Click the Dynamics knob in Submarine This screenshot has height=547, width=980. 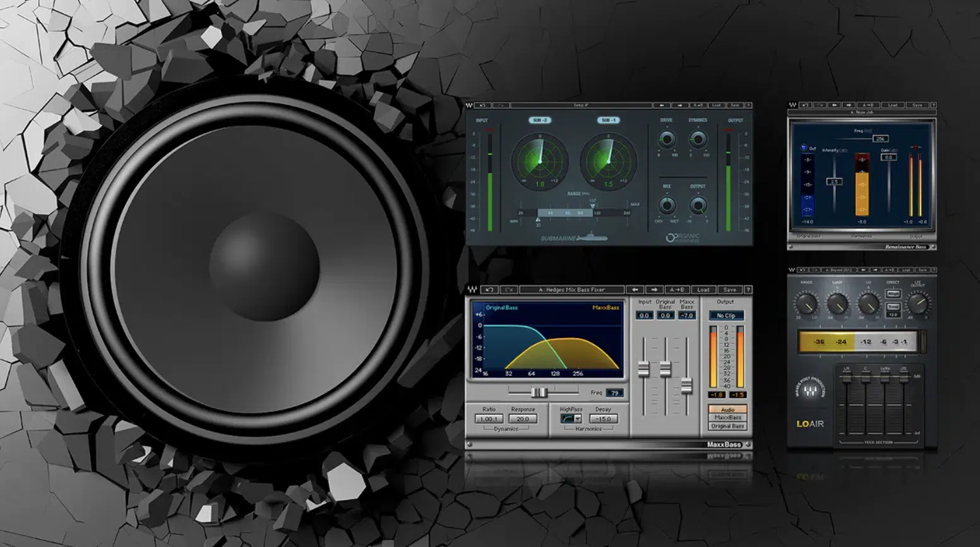698,139
